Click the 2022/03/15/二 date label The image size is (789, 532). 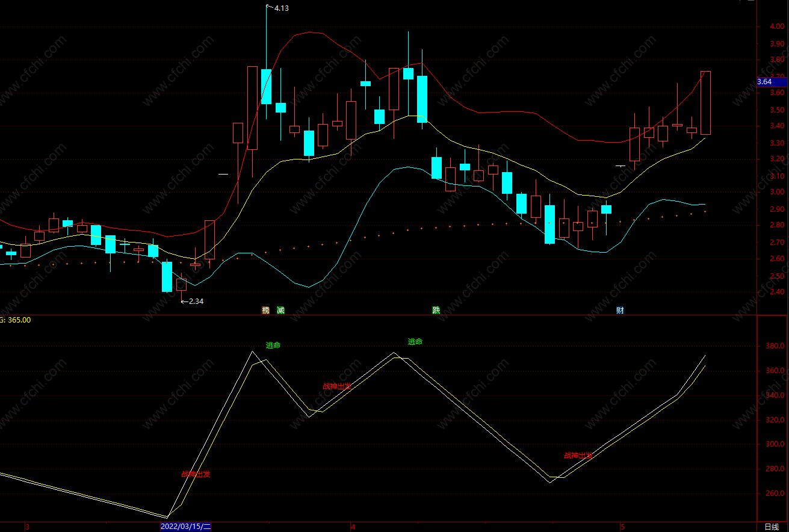click(x=185, y=527)
